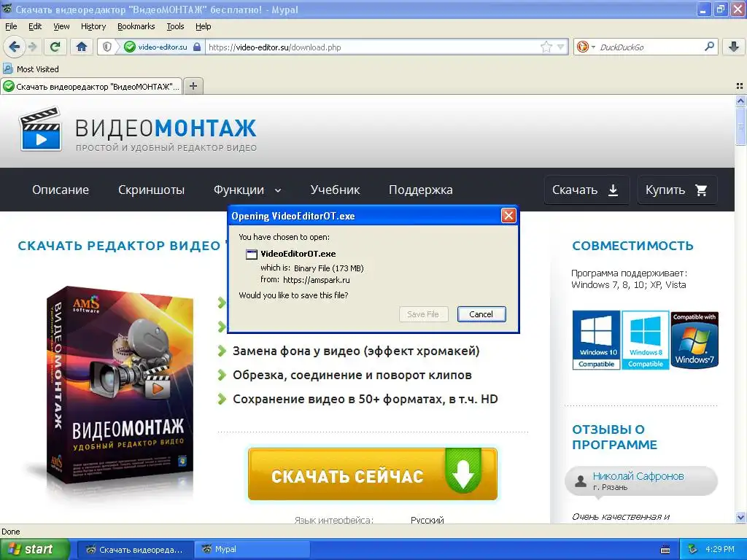Viewport: 747px width, 560px height.
Task: Switch to Mypal taskbar item
Action: [x=252, y=550]
